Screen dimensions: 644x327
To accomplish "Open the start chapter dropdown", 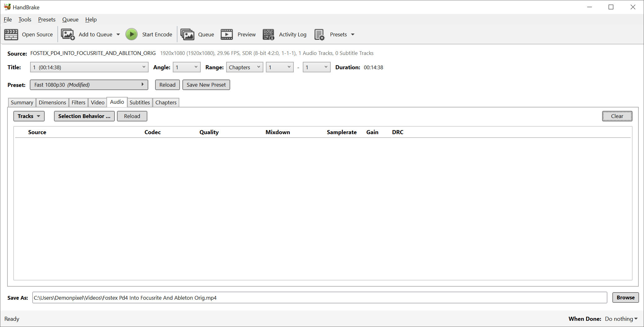I will (280, 67).
